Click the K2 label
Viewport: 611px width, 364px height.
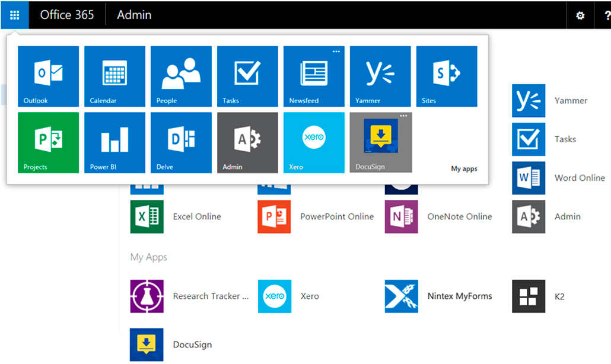(559, 296)
